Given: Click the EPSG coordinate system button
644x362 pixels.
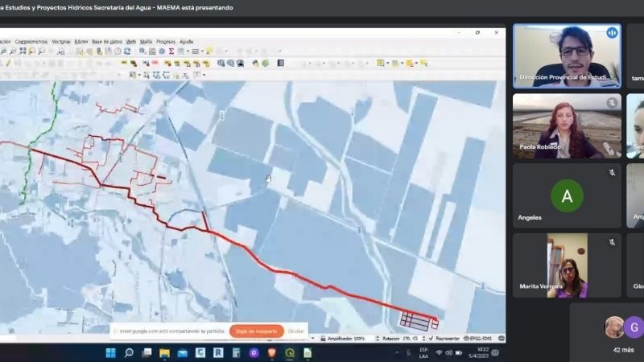Looking at the screenshot, I should click(x=481, y=339).
